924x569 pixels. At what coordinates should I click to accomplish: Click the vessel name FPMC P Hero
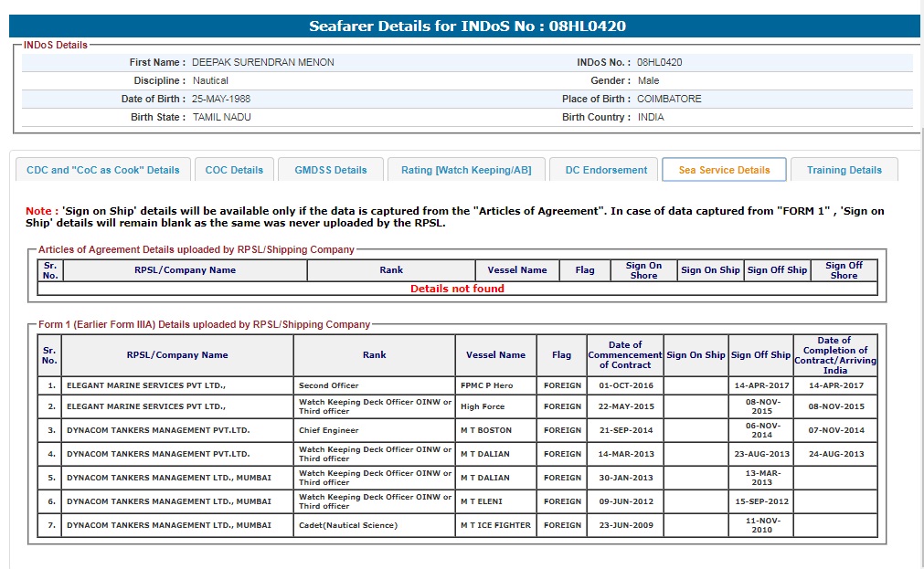tap(486, 385)
